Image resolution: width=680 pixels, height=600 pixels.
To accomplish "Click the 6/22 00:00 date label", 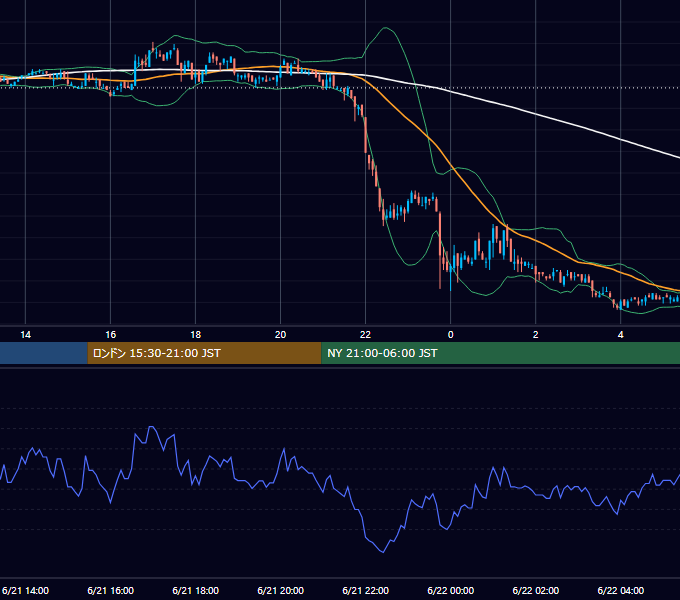I will coord(451,590).
